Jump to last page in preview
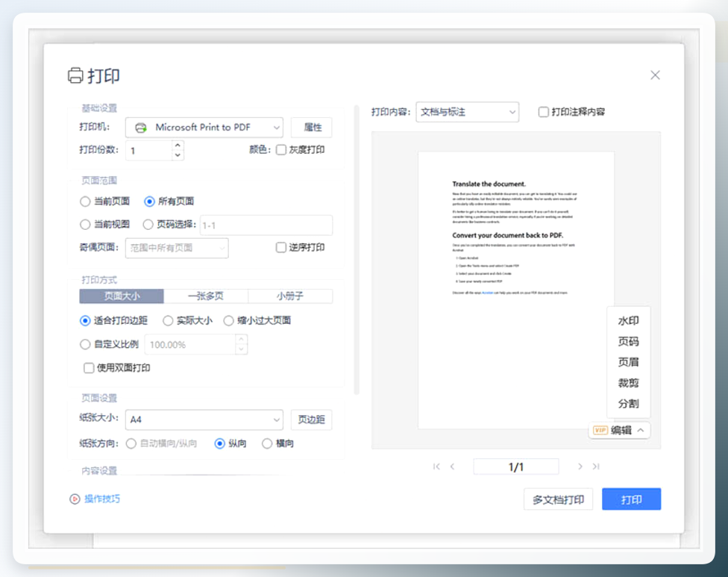This screenshot has height=577, width=728. [596, 467]
